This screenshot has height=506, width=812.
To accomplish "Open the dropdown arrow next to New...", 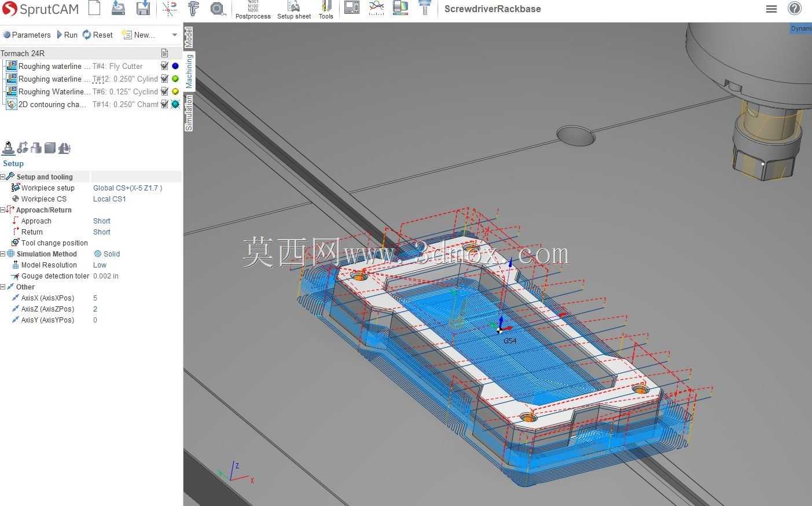I will coord(174,35).
